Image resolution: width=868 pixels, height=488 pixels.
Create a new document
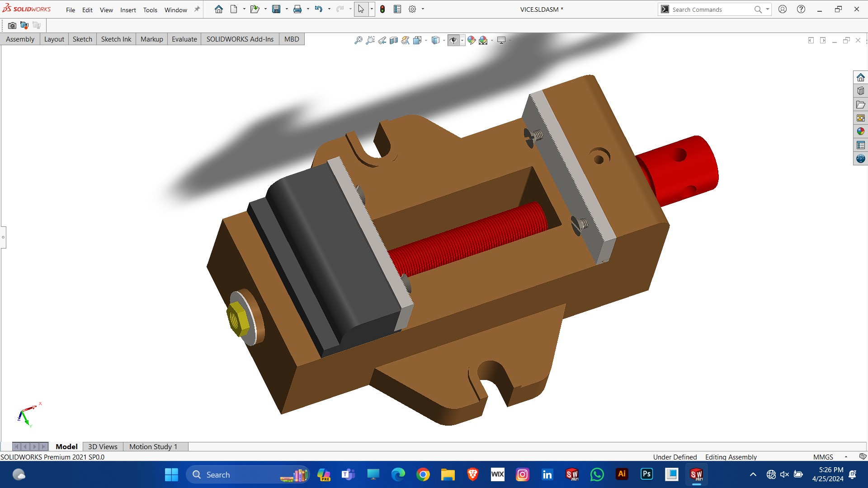[234, 9]
